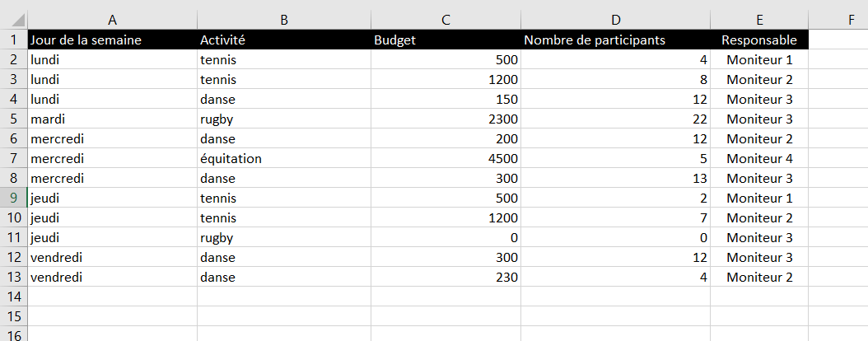Select the "équitation" activity cell

click(x=283, y=158)
